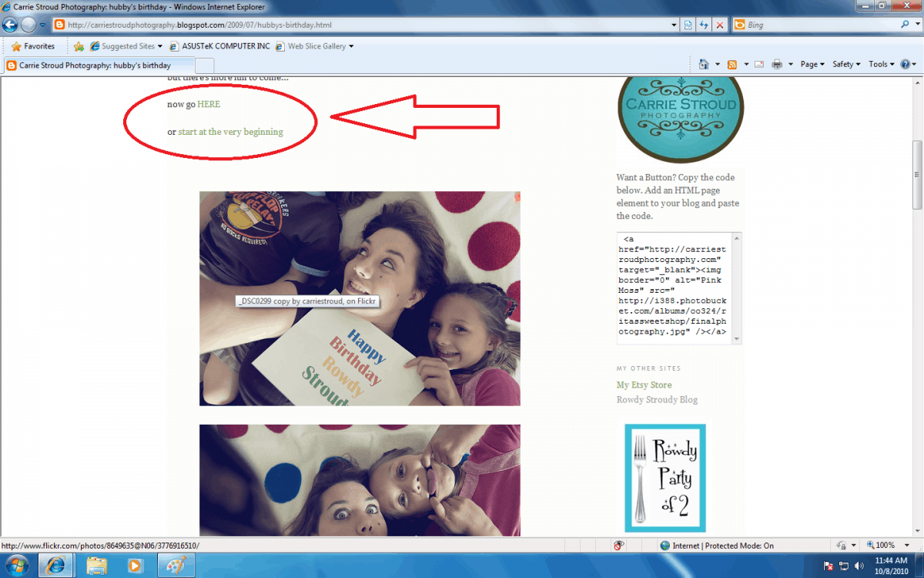This screenshot has height=578, width=924.
Task: Click the page scrollbar up arrow
Action: point(917,82)
